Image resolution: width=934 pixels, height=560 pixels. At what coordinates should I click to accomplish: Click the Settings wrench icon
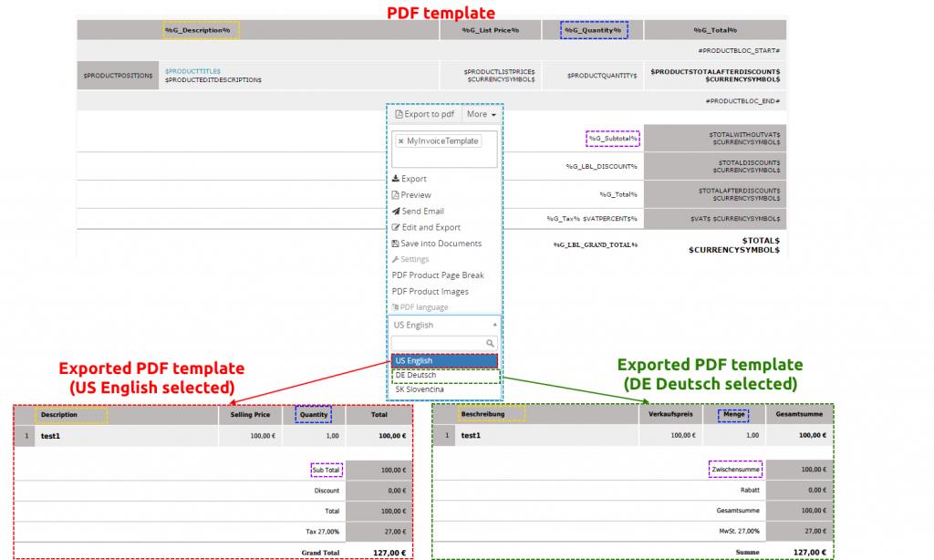coord(396,260)
